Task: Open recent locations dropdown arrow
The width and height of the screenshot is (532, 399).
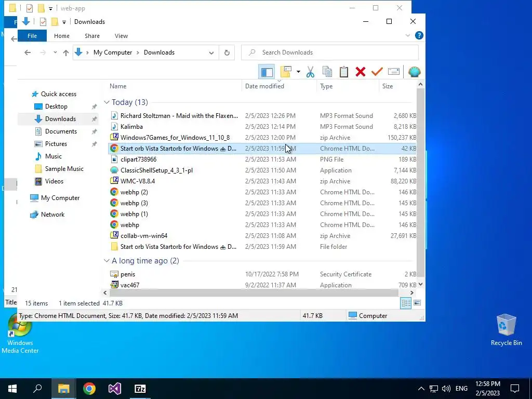Action: [x=55, y=52]
